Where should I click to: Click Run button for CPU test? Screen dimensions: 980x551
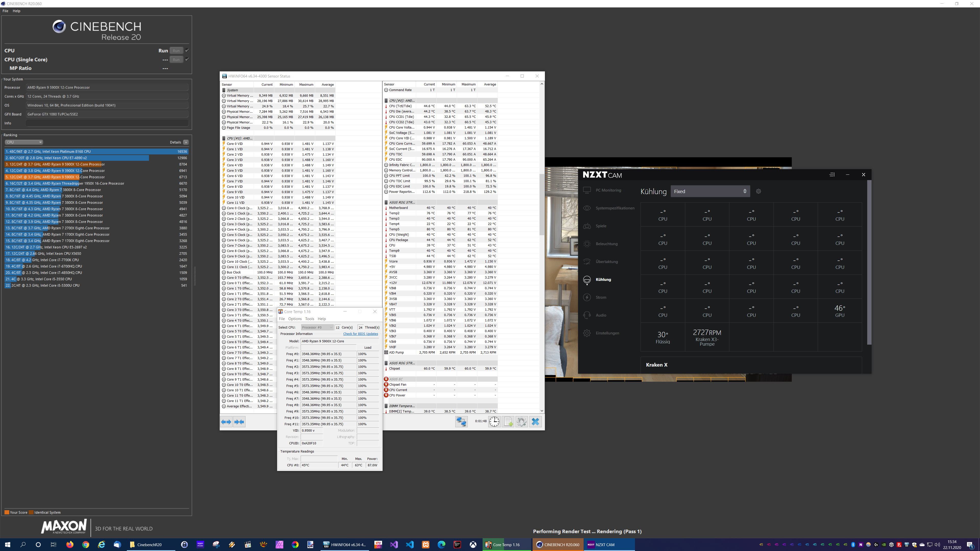tap(176, 51)
